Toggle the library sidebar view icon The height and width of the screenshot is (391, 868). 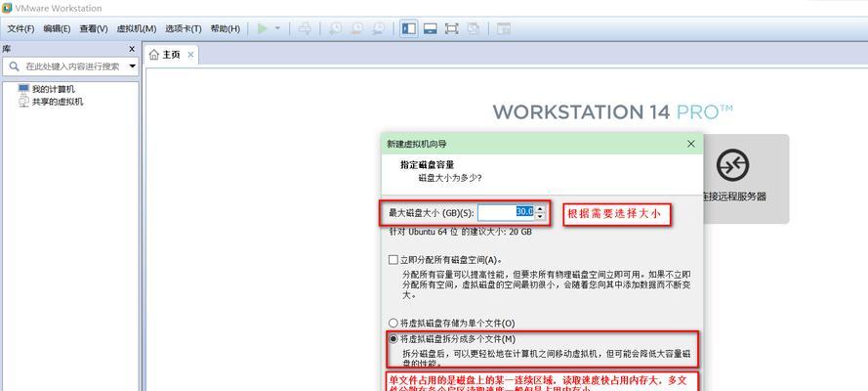click(x=408, y=28)
